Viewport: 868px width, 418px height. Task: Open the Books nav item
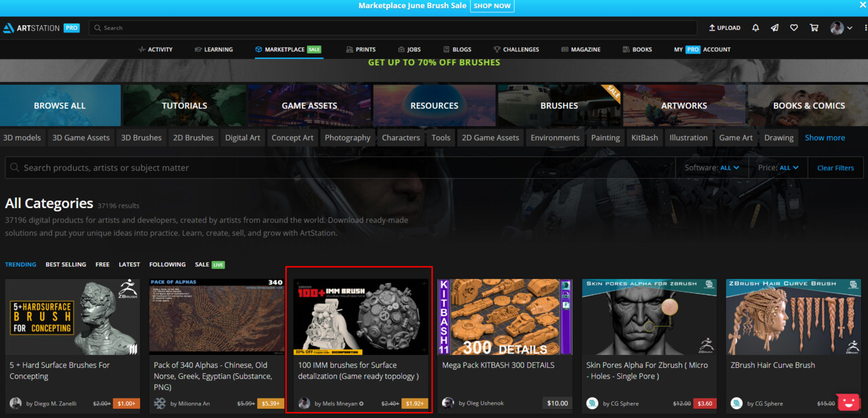(x=637, y=49)
